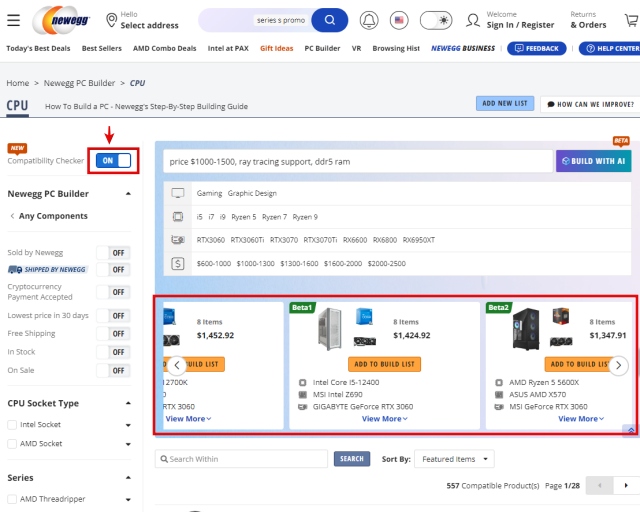Check the Intel Socket checkbox
The image size is (640, 512).
(x=12, y=425)
